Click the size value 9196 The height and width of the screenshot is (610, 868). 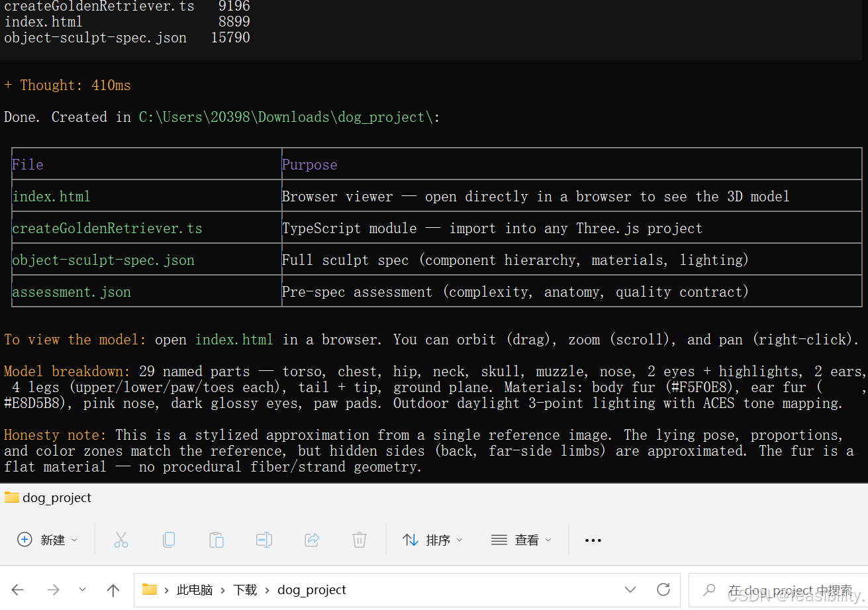[234, 6]
